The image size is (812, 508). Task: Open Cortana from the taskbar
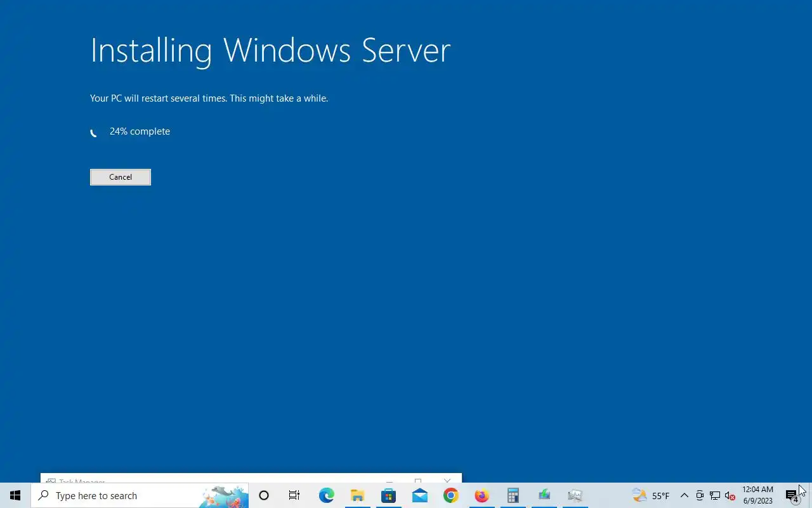tap(264, 495)
